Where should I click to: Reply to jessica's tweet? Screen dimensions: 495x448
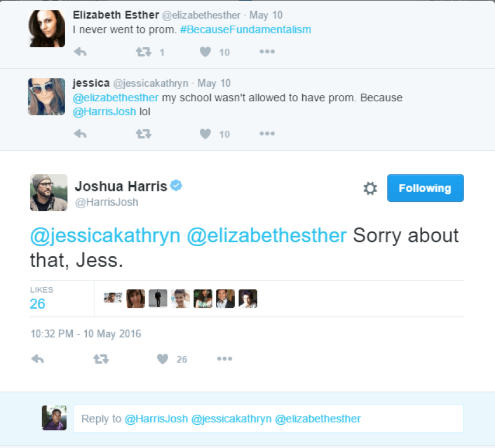coord(80,134)
